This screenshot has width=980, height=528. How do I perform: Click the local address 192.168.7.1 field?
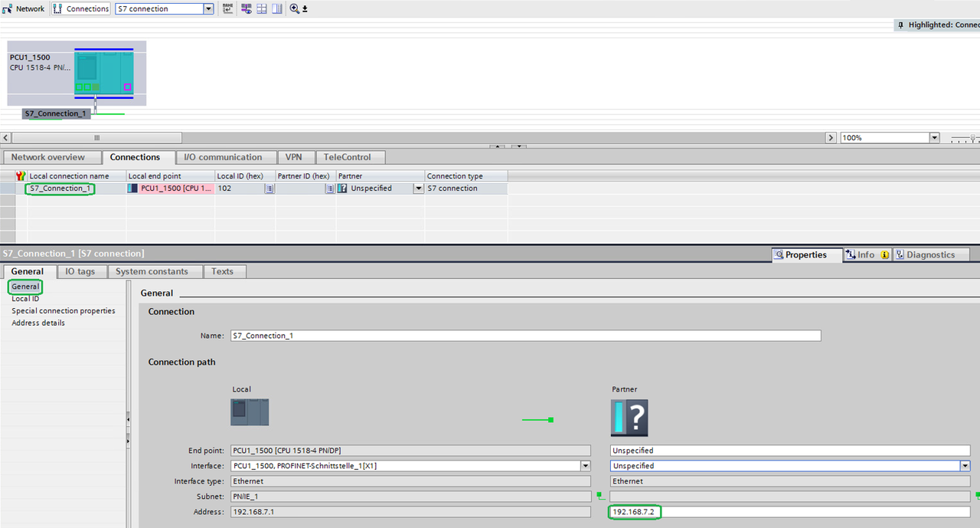[410, 512]
